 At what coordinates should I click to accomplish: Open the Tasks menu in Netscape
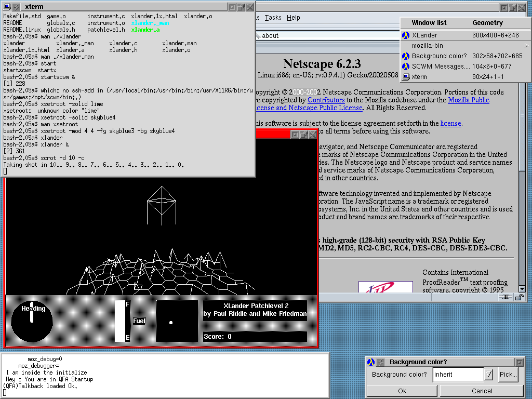pos(273,18)
